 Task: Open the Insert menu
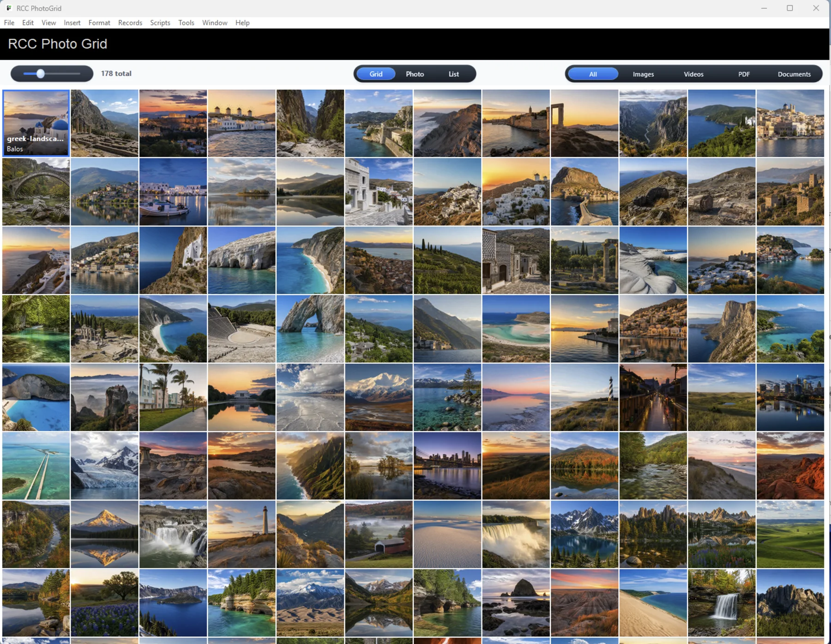point(72,23)
